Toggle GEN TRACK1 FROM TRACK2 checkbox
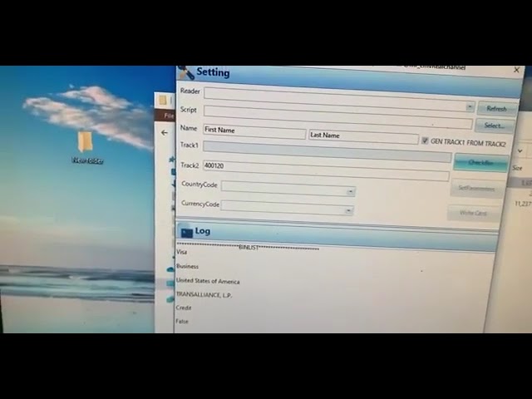 [425, 140]
